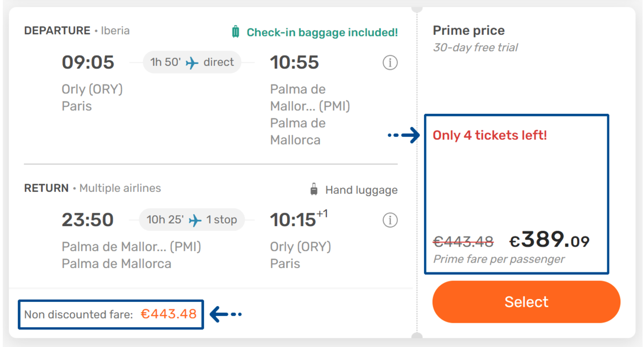Click the Prime price heading

point(469,31)
